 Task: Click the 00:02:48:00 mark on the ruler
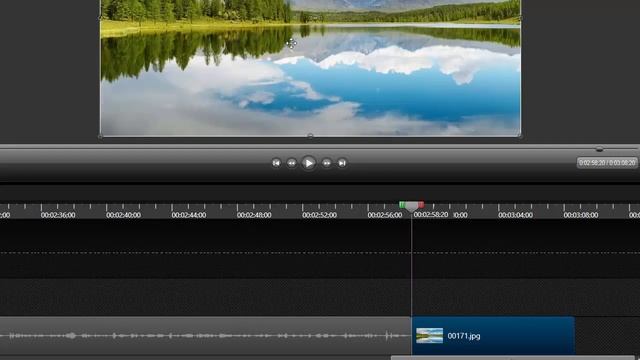coord(254,215)
